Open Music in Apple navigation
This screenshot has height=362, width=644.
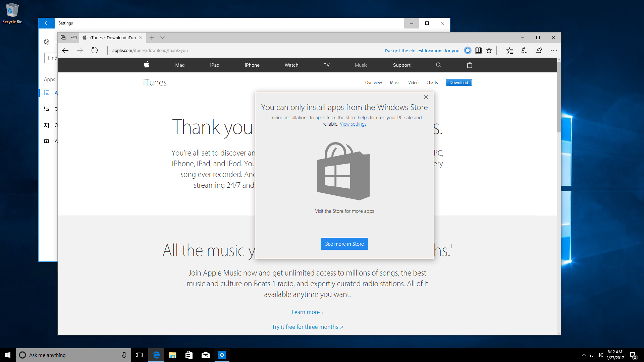click(x=361, y=65)
